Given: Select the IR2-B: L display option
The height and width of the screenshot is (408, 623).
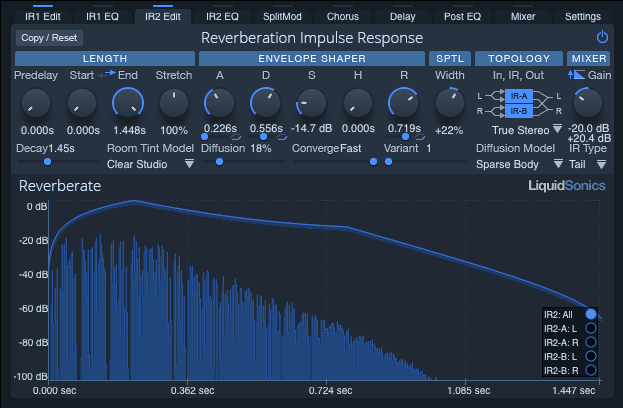Looking at the screenshot, I should [591, 356].
